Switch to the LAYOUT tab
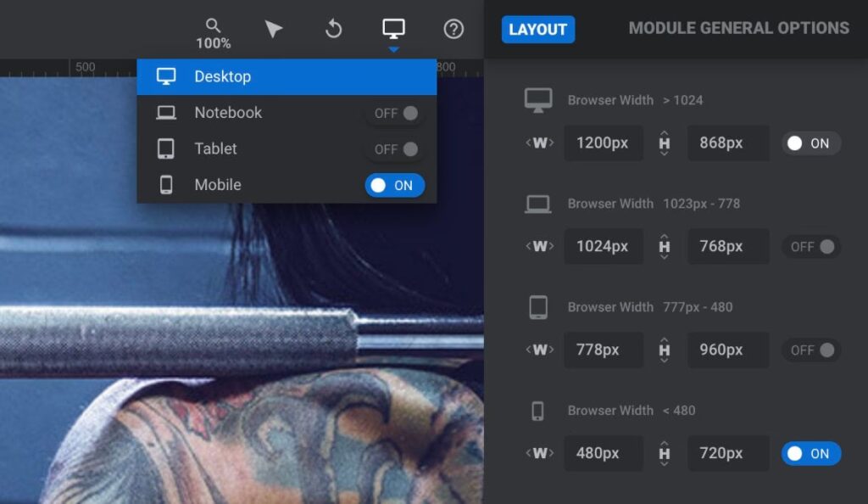 click(x=537, y=29)
